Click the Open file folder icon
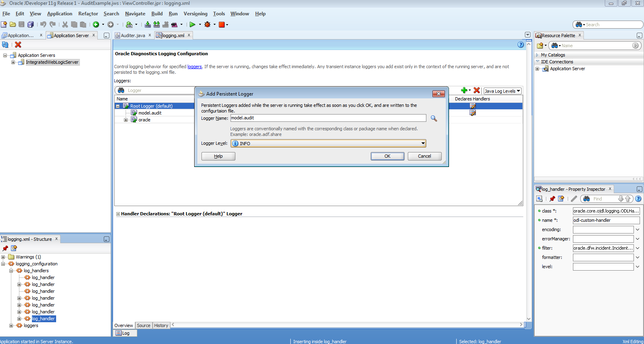Image resolution: width=644 pixels, height=344 pixels. coord(13,25)
